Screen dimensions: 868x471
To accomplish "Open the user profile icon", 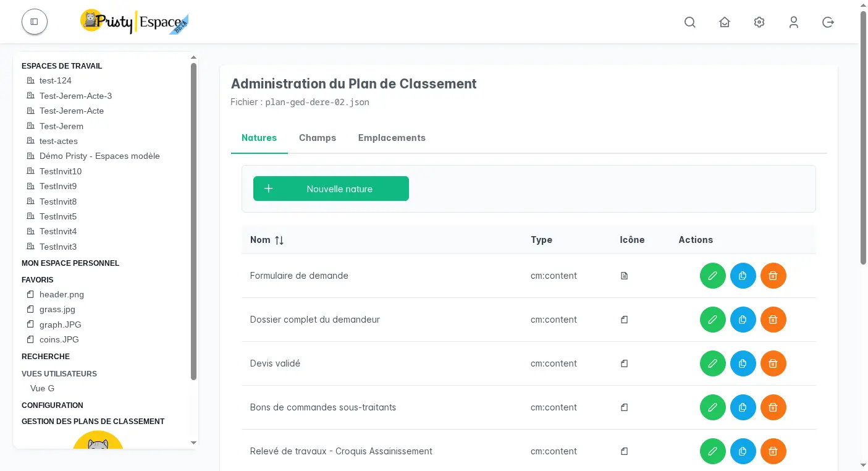I will pos(794,22).
